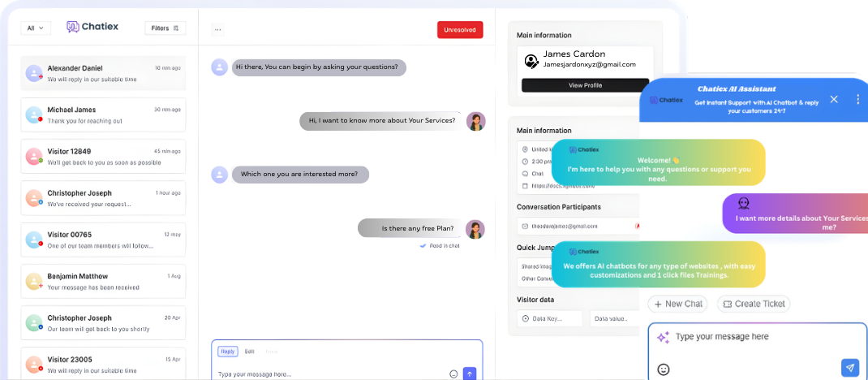Image resolution: width=868 pixels, height=380 pixels.
Task: Switch to the Edit tab in composer
Action: 249,352
